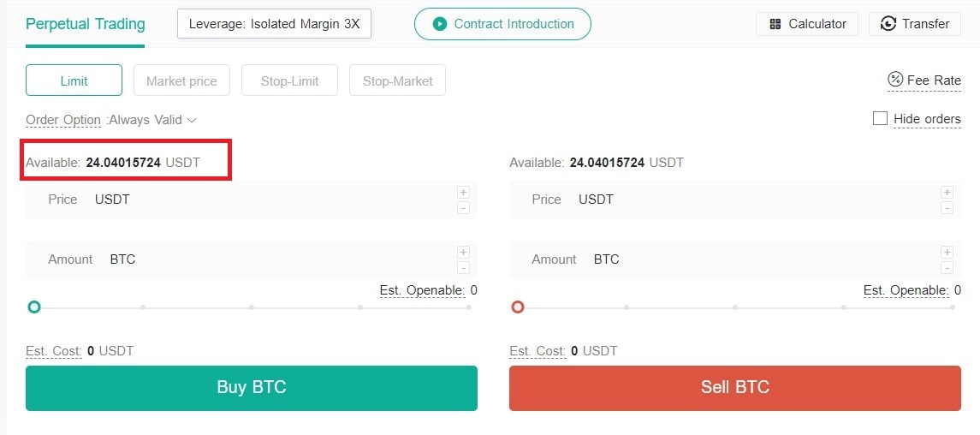
Task: Increase sell Price with plus stepper
Action: coord(947,192)
